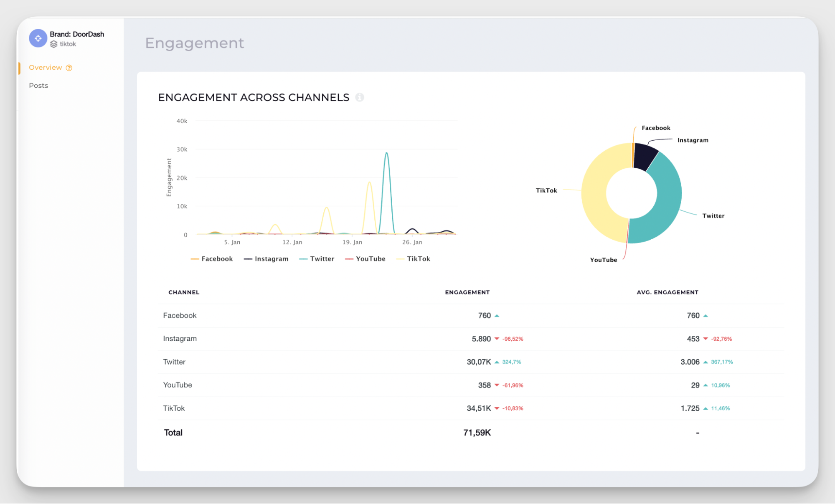Click the DoorDash brand avatar icon
This screenshot has width=835, height=504.
[38, 38]
